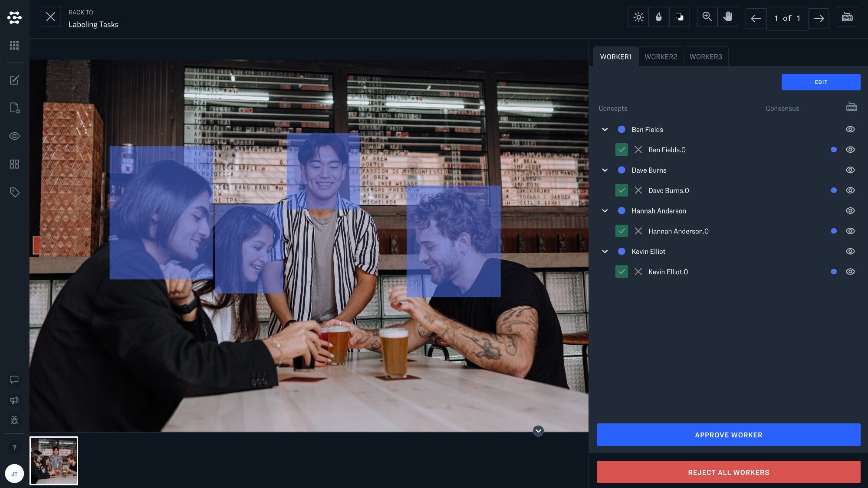Select the saturation droplet tool
The image size is (868, 488).
pos(659,17)
